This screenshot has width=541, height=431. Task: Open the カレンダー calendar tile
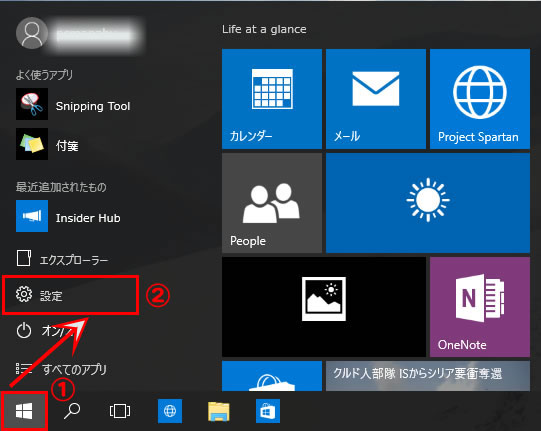(272, 99)
